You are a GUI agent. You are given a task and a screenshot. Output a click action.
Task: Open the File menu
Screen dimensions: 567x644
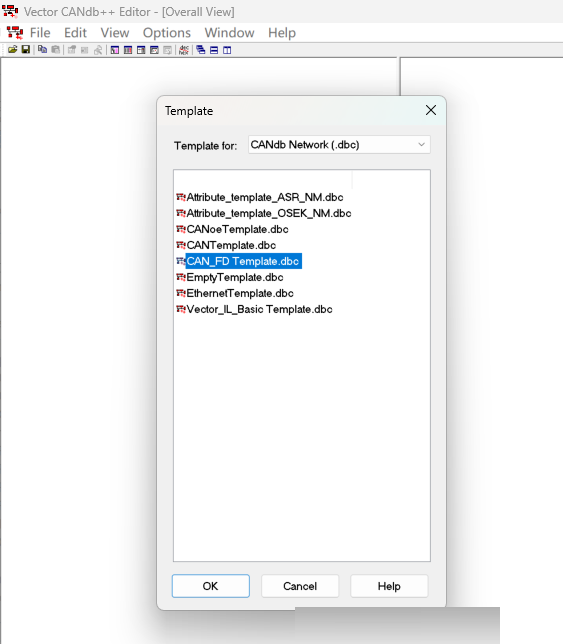pyautogui.click(x=40, y=33)
